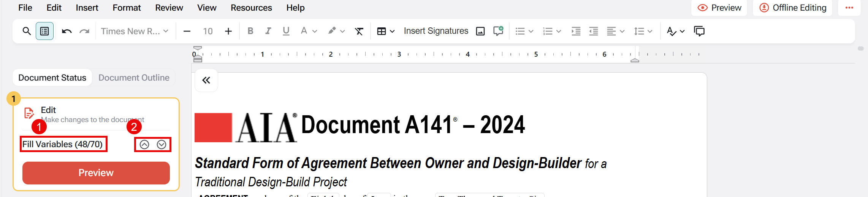This screenshot has height=197, width=868.
Task: Click the font size field showing 10
Action: (x=208, y=31)
